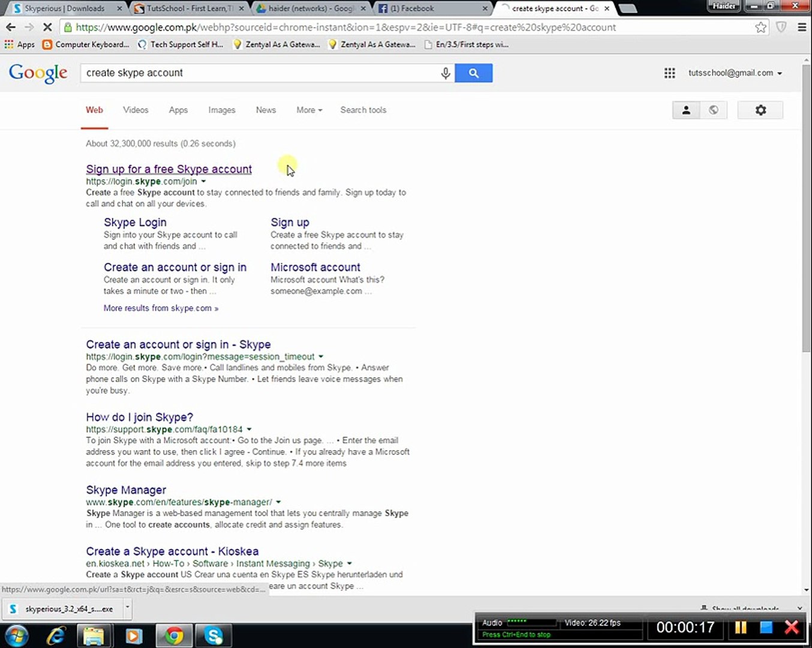Viewport: 812px width, 648px height.
Task: Open the Skype Login sublink
Action: [x=135, y=222]
